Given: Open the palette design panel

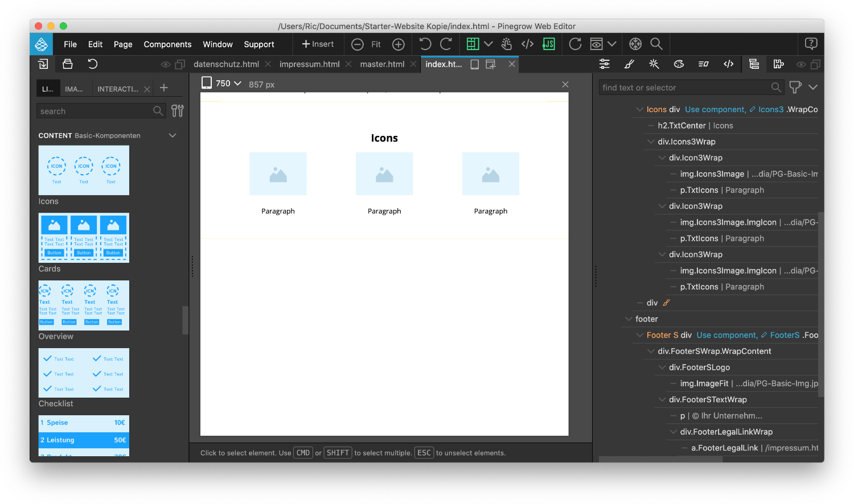Looking at the screenshot, I should tap(679, 64).
